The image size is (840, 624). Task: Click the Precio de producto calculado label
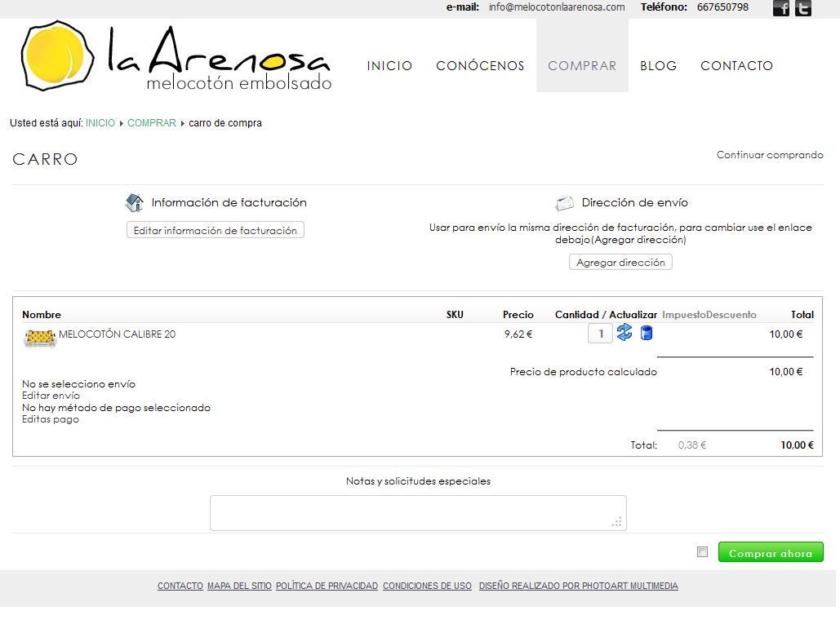tap(584, 371)
